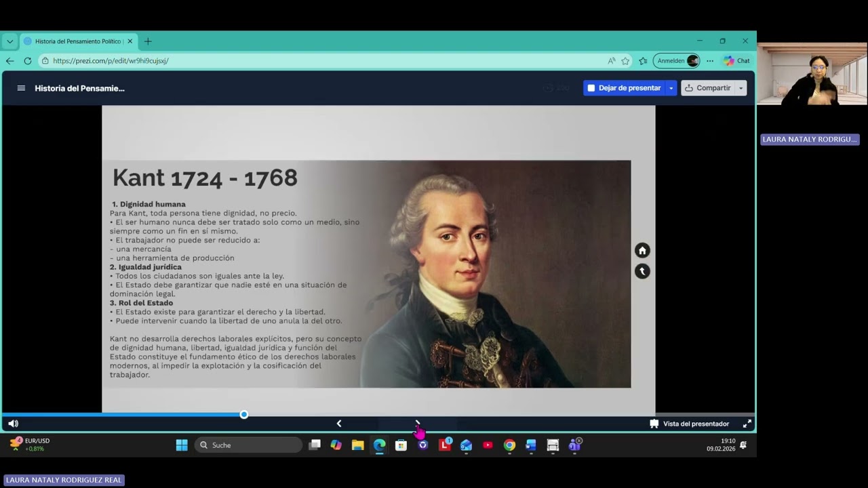This screenshot has height=488, width=868.
Task: Open Copilot Chat in the browser
Action: [x=736, y=60]
